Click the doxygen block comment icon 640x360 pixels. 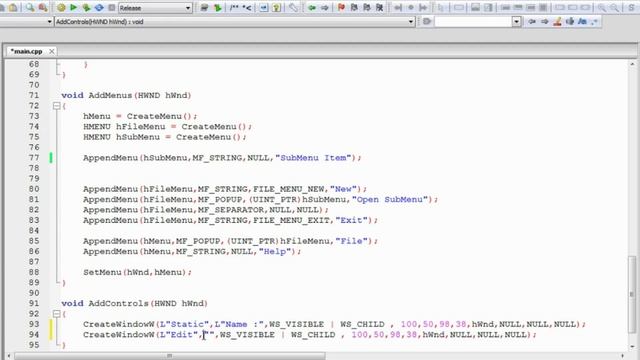(234, 7)
